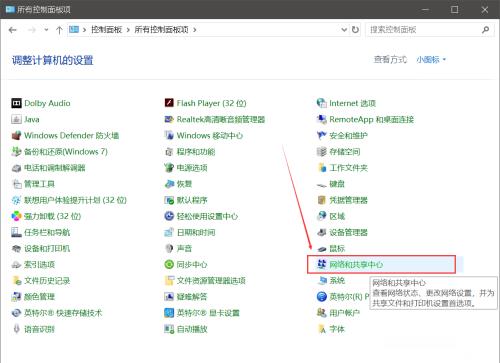500x363 pixels.
Task: Open Windows Defender 防火墙 icon
Action: [16, 136]
